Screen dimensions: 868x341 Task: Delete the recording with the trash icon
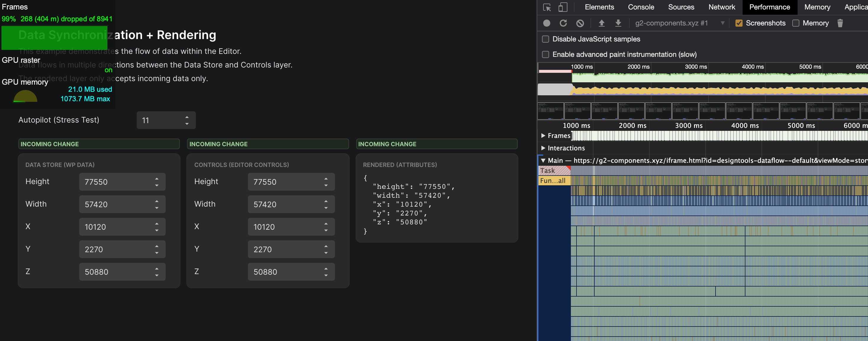point(840,23)
